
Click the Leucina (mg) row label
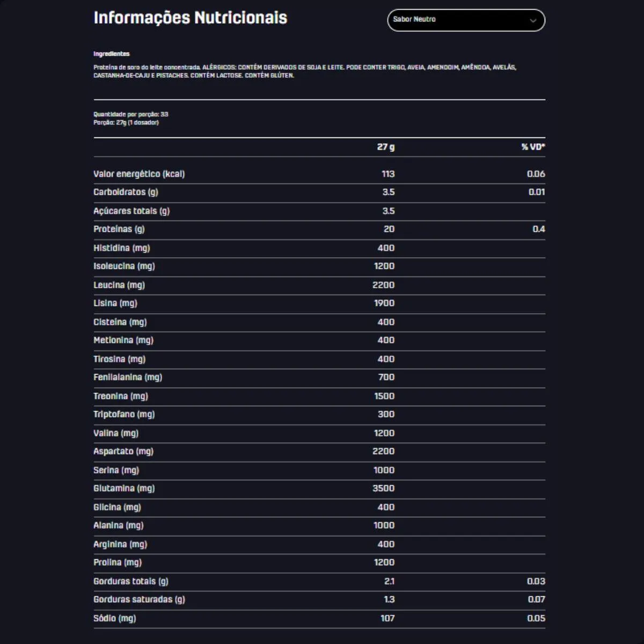tap(119, 285)
